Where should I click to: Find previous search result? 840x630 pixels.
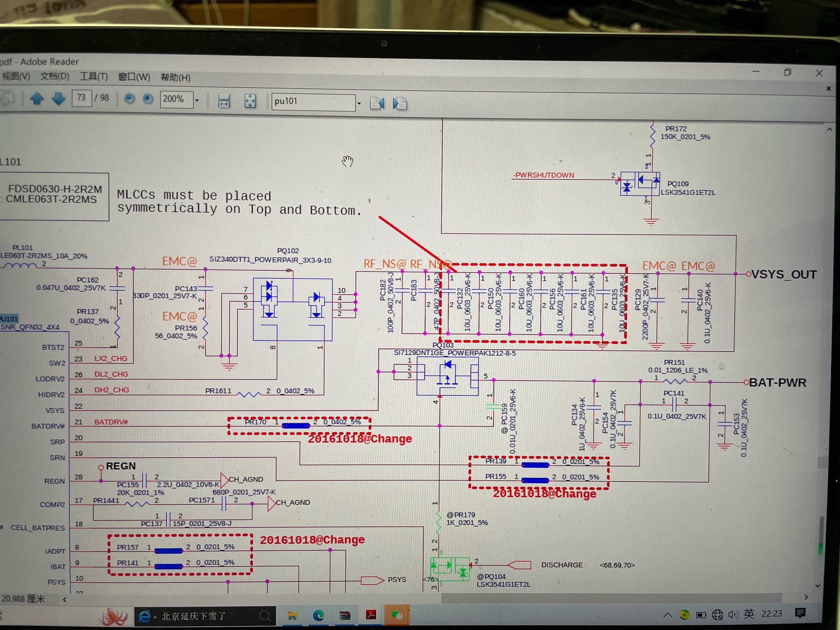pos(377,103)
